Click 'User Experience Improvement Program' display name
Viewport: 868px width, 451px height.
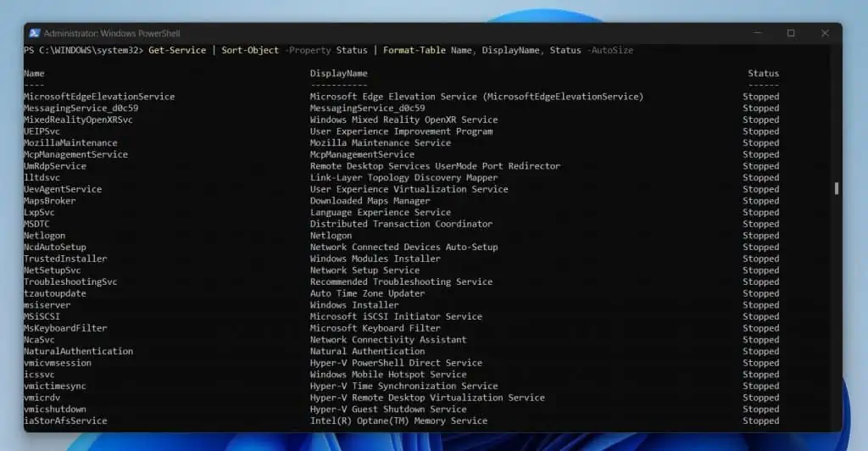401,131
